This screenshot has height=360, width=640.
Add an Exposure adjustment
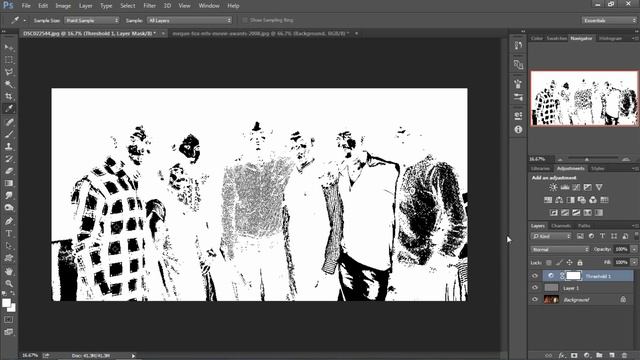587,187
